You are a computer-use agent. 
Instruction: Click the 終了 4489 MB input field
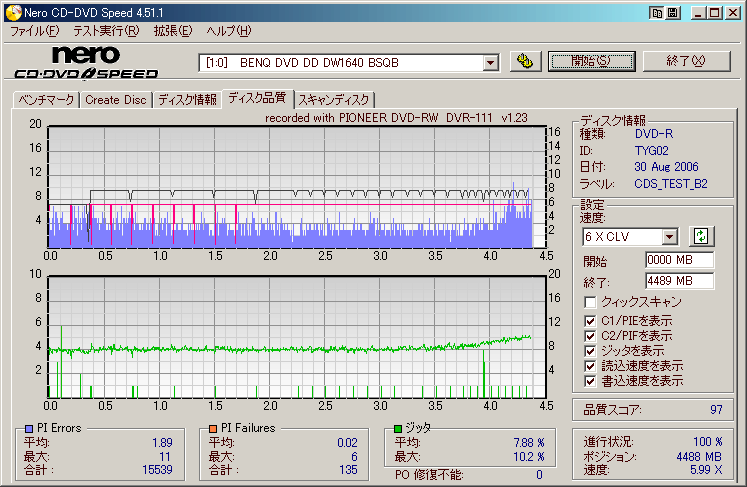coord(680,281)
